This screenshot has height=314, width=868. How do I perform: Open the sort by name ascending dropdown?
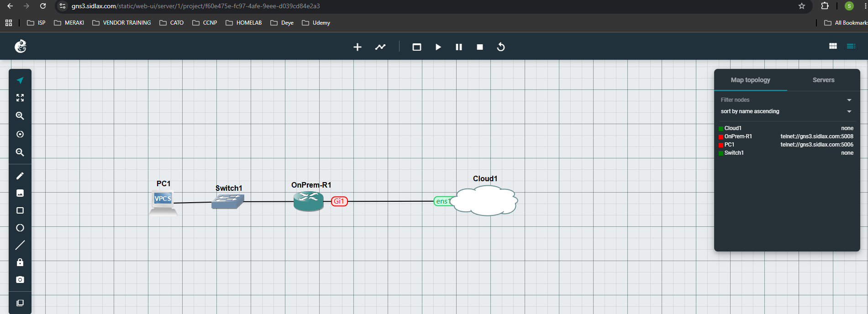(x=786, y=111)
